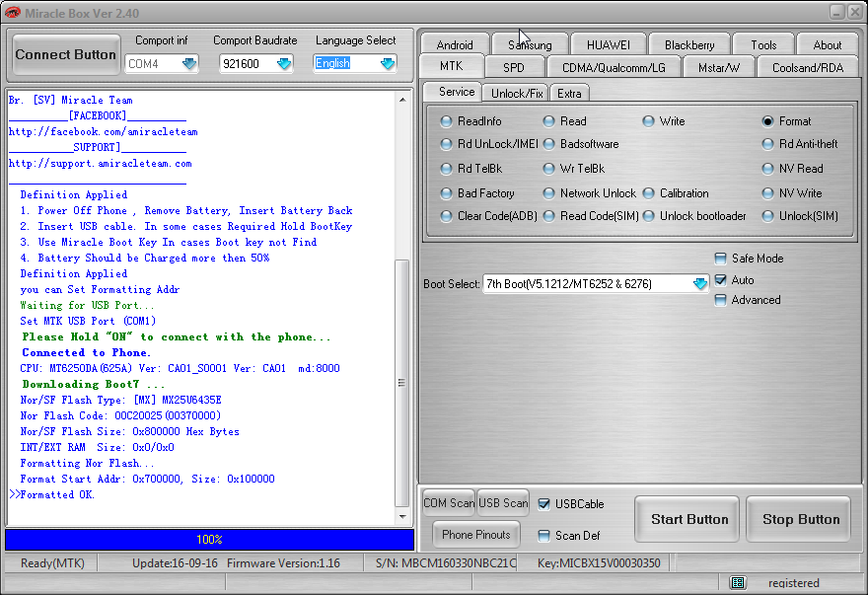Enable the Scan Def checkbox
This screenshot has width=868, height=595.
point(544,535)
